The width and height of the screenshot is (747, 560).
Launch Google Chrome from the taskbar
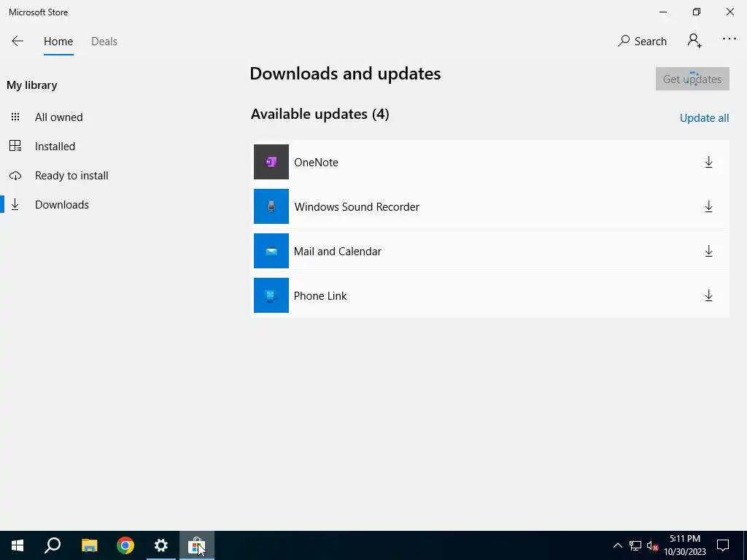125,545
